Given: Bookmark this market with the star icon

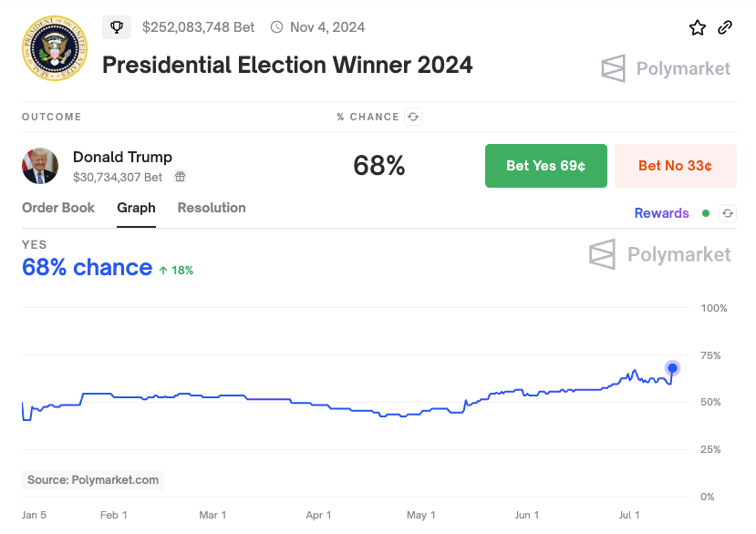Looking at the screenshot, I should click(698, 27).
